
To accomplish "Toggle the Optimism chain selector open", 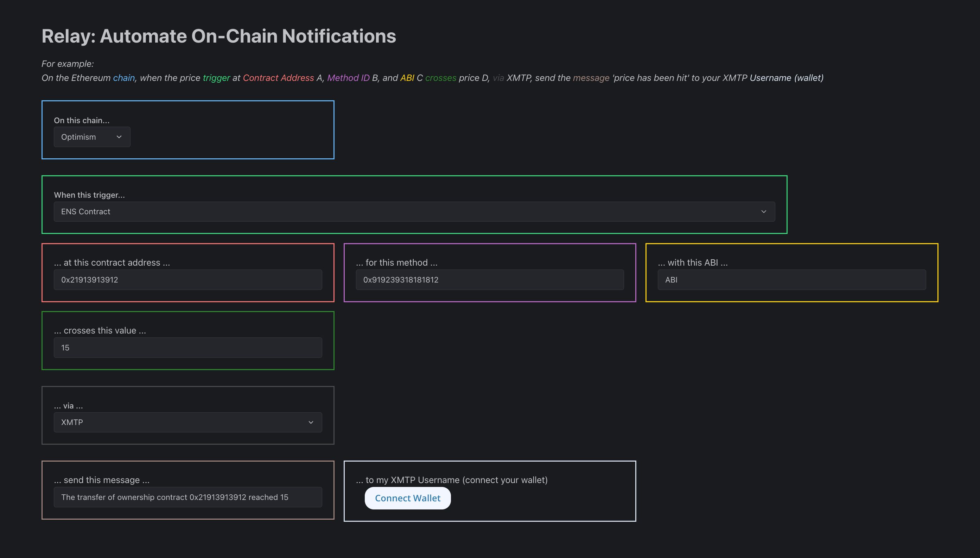I will pos(91,137).
